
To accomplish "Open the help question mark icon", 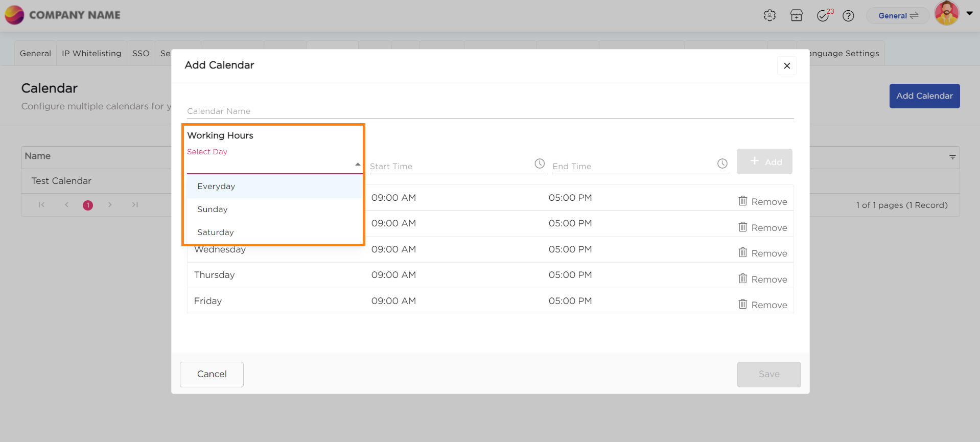I will point(848,16).
